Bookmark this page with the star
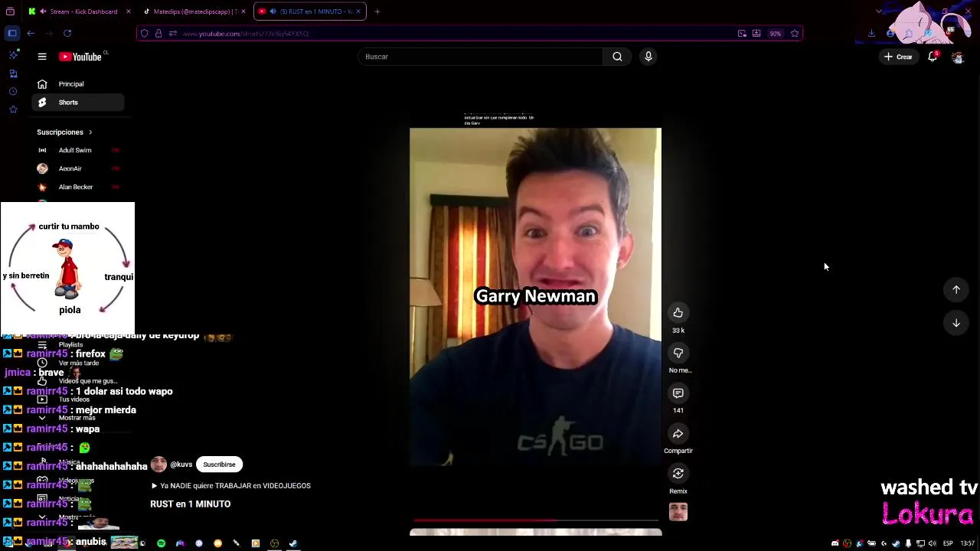Screen dimensions: 980x551 coord(795,34)
